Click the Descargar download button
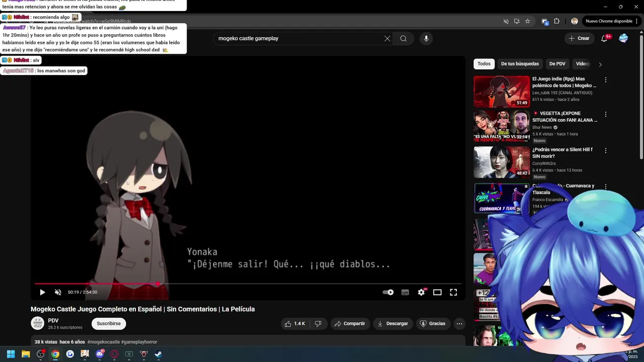This screenshot has height=362, width=644. (x=393, y=323)
